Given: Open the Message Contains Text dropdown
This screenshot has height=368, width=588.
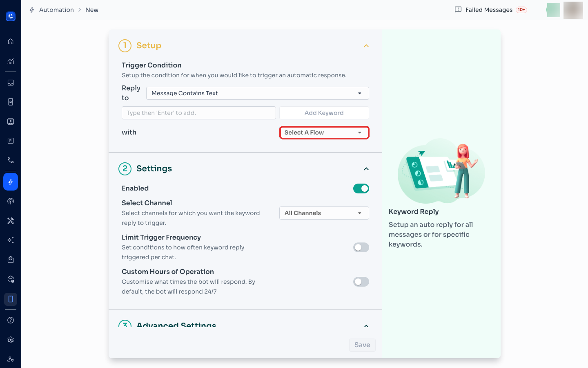Looking at the screenshot, I should (258, 93).
